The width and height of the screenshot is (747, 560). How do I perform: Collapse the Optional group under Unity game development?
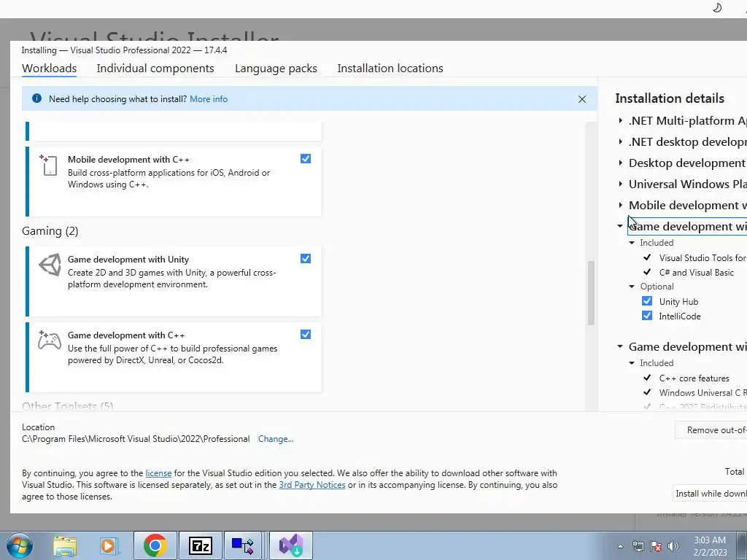[632, 286]
